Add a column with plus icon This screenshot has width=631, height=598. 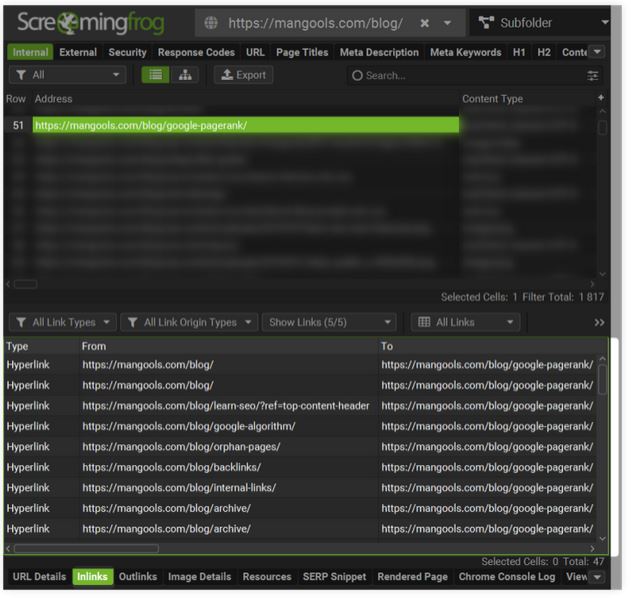(600, 98)
